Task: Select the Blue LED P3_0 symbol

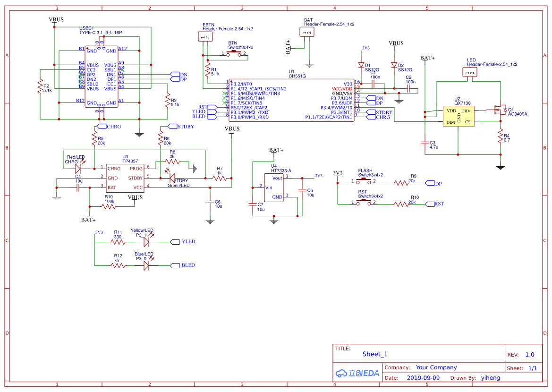Action: [x=146, y=265]
